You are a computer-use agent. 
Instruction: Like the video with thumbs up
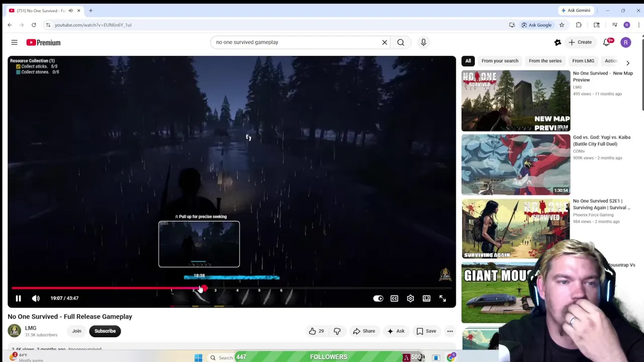tap(316, 331)
